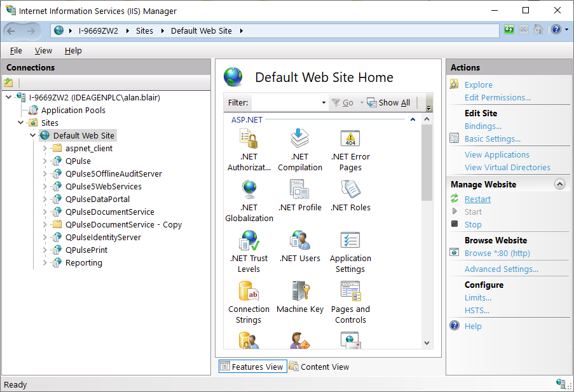
Task: Open Pages and Controls feature
Action: 350,302
